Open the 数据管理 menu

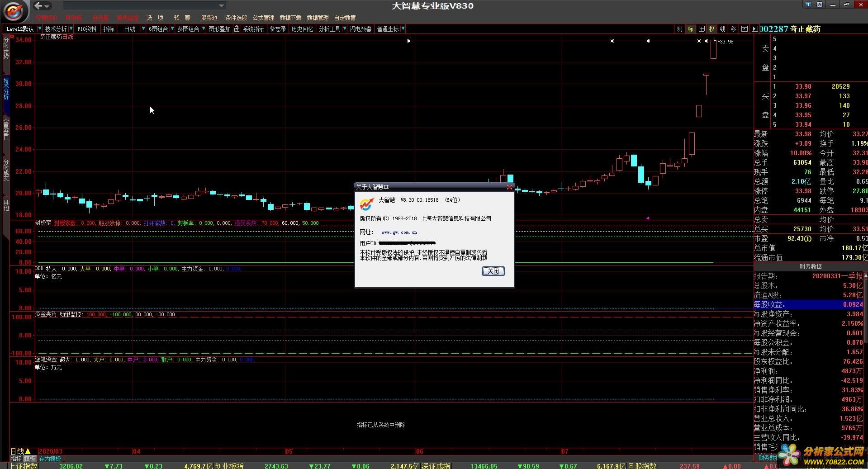pyautogui.click(x=318, y=18)
